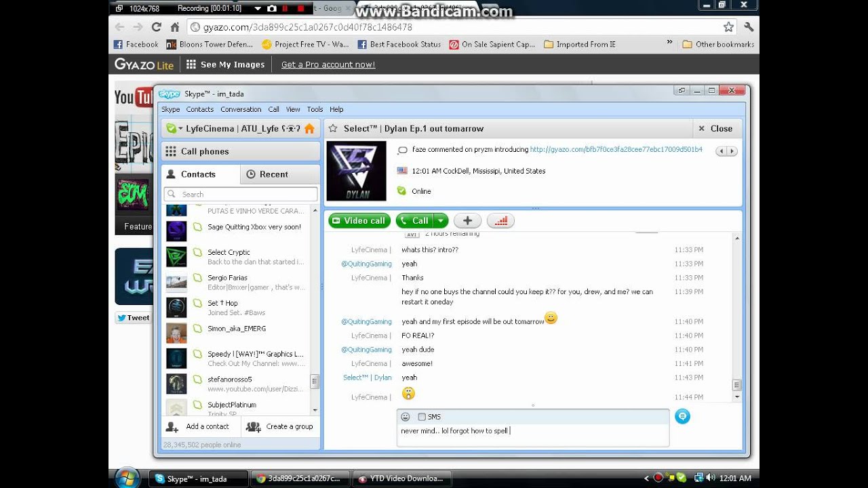The width and height of the screenshot is (868, 488).
Task: Open the Tools menu
Action: click(315, 109)
